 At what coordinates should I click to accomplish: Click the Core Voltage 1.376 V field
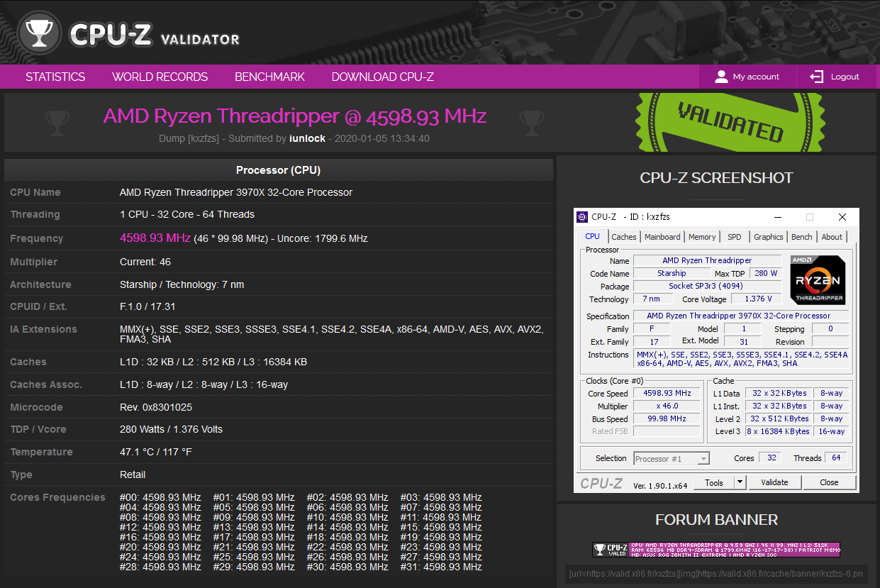758,299
